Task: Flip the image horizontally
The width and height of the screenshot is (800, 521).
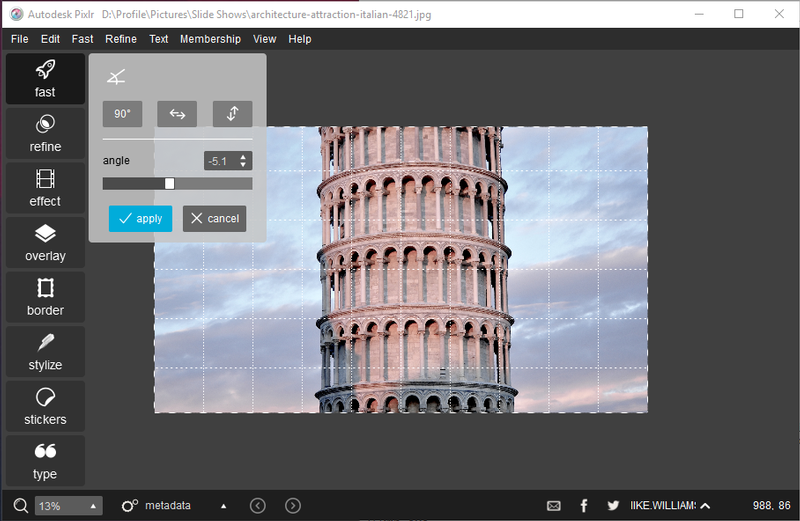Action: (x=177, y=114)
